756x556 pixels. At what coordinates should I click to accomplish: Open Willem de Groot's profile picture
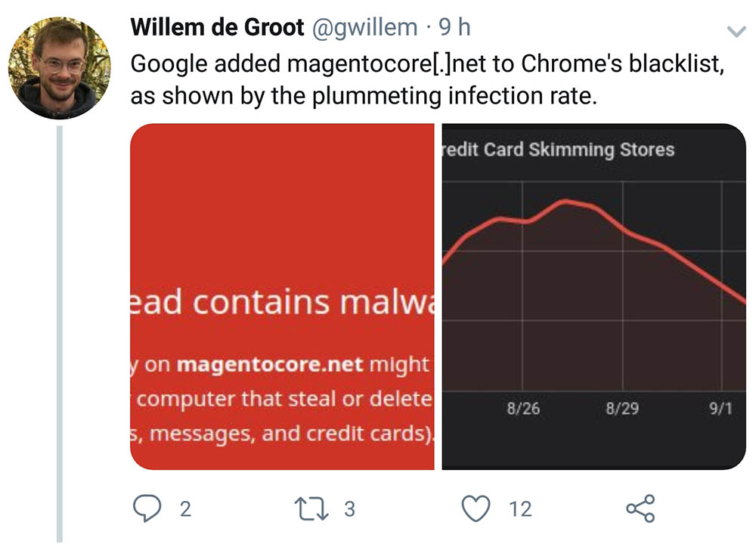tap(60, 68)
